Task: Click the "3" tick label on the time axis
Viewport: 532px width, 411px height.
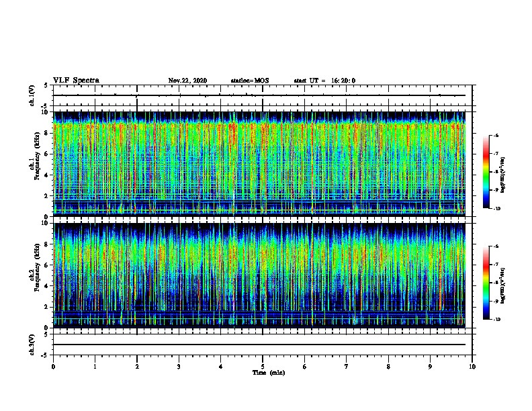Action: 179,367
